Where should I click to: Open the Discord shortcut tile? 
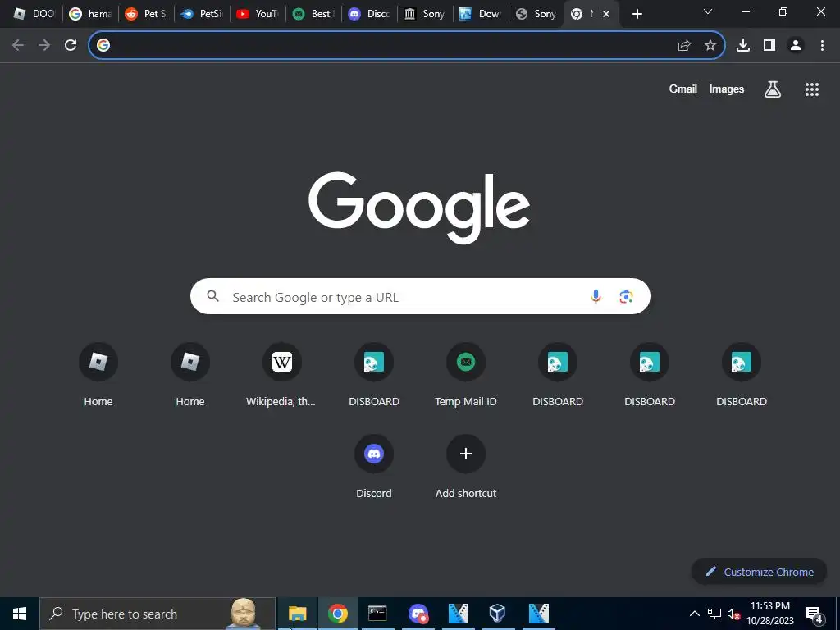tap(374, 467)
